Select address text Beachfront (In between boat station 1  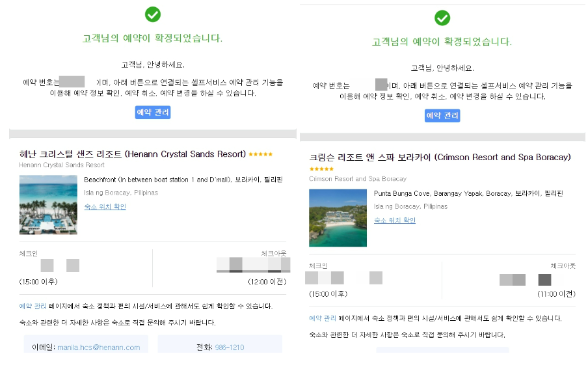coord(139,180)
